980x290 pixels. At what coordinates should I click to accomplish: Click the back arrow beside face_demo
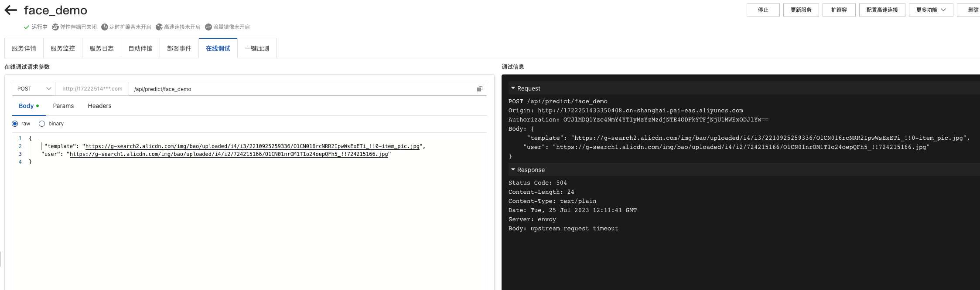(10, 10)
